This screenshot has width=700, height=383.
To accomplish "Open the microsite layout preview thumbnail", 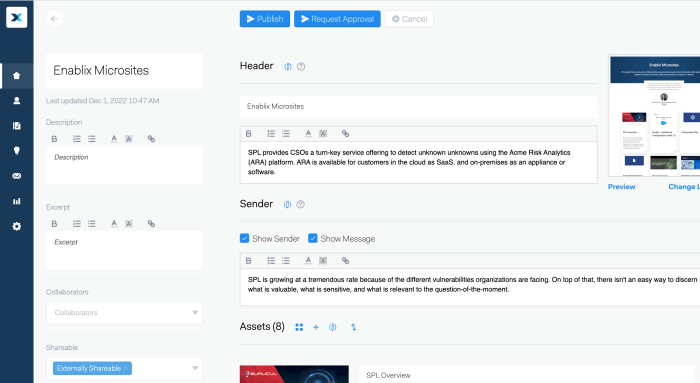I will pos(654,116).
